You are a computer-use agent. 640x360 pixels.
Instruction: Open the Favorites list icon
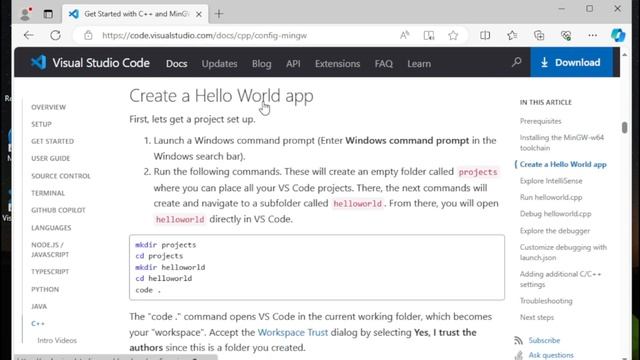(512, 36)
